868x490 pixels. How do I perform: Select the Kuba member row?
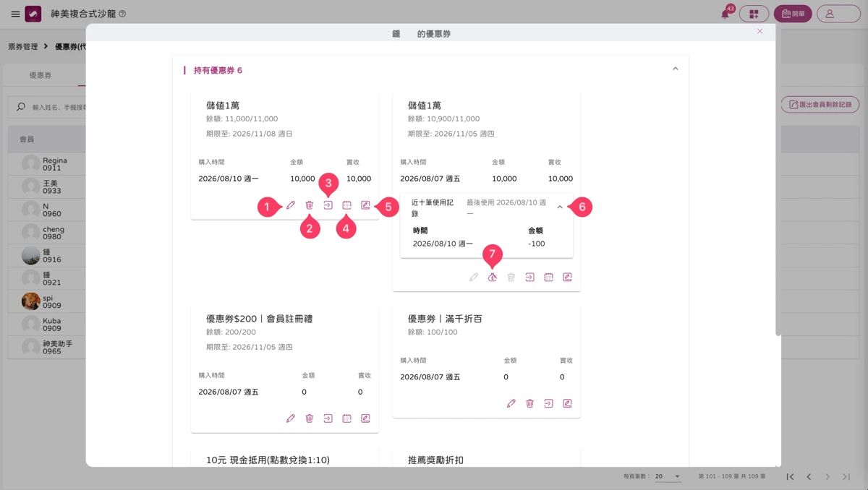tap(47, 324)
